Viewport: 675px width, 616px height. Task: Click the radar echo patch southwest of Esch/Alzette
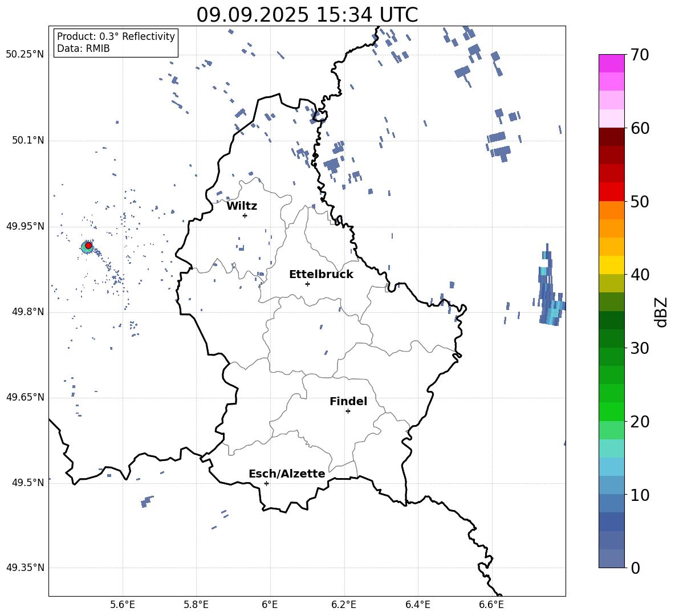point(147,501)
